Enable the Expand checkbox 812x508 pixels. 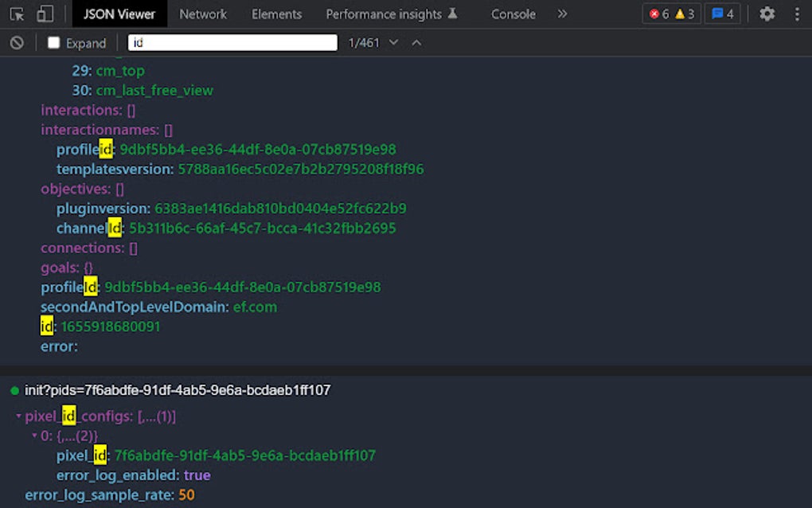pyautogui.click(x=54, y=43)
